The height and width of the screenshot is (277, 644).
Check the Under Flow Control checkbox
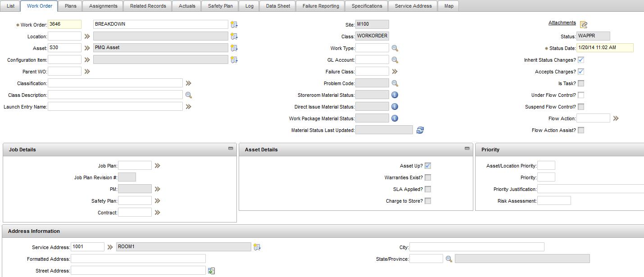point(581,95)
